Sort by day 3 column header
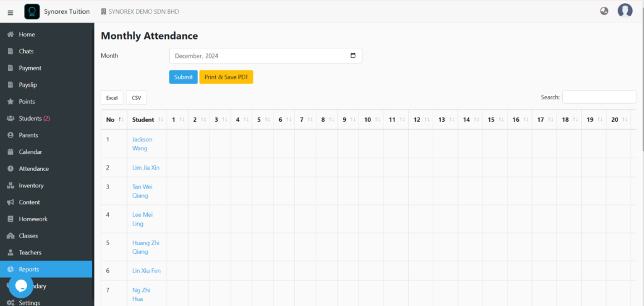644x306 pixels. pyautogui.click(x=220, y=120)
